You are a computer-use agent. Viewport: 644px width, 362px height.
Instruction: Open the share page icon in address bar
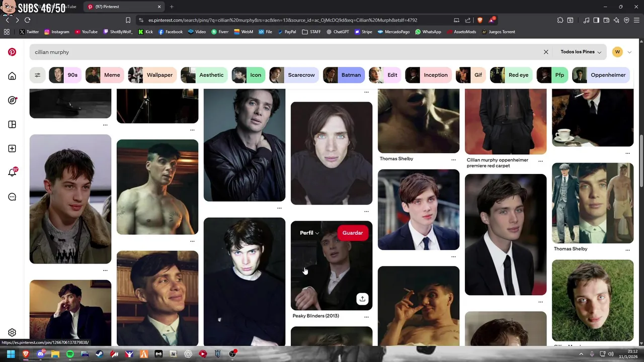point(468,20)
